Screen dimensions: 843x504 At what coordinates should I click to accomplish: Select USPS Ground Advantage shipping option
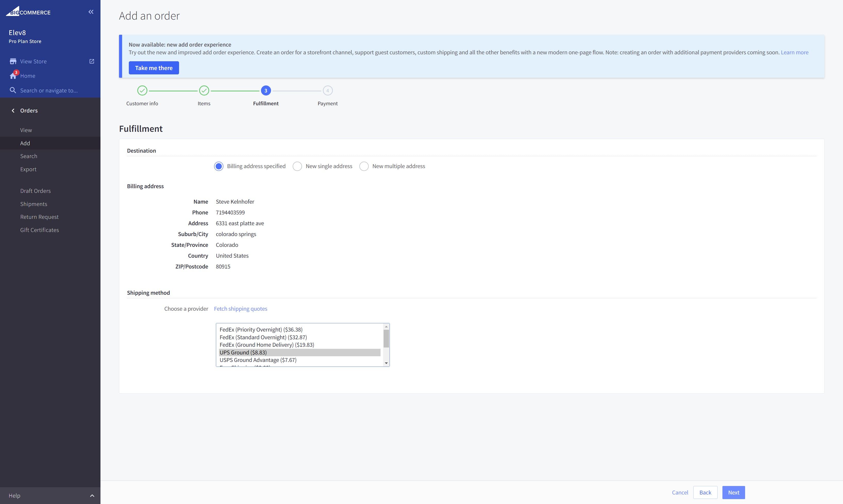[x=258, y=360]
